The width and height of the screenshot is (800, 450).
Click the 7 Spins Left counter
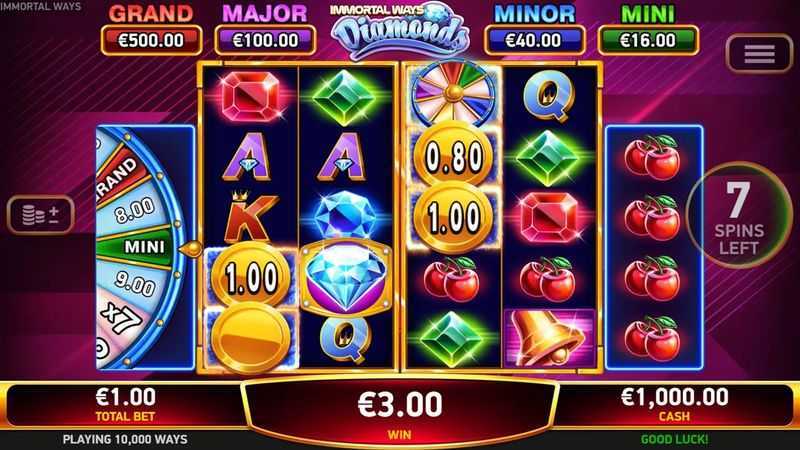[x=738, y=216]
